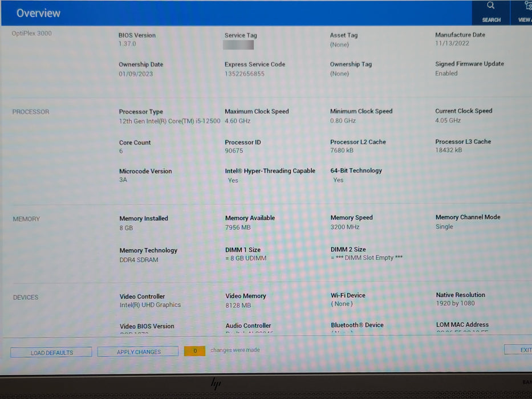Click the 64-Bit Technology label
532x399 pixels.
point(356,170)
